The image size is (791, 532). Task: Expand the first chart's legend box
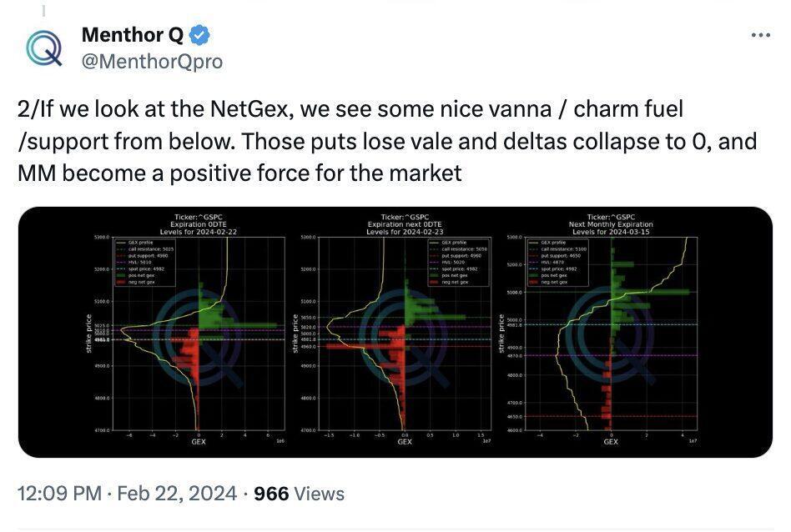coord(144,260)
